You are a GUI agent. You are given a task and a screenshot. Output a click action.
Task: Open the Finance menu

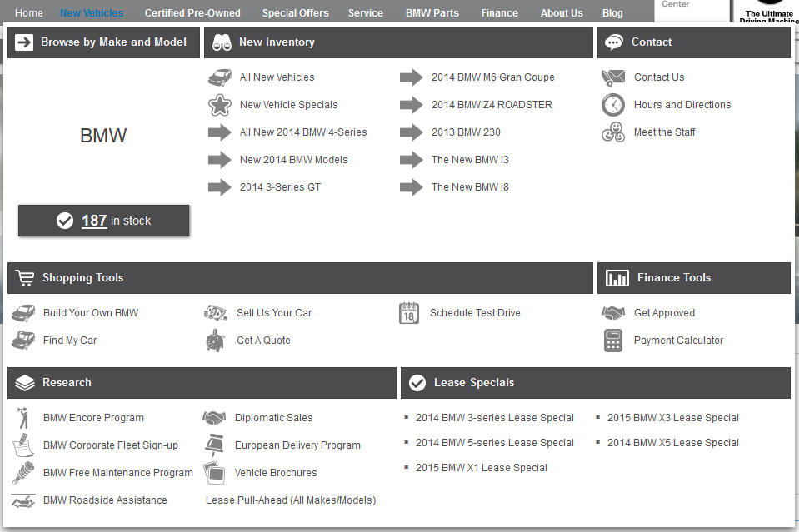tap(499, 13)
